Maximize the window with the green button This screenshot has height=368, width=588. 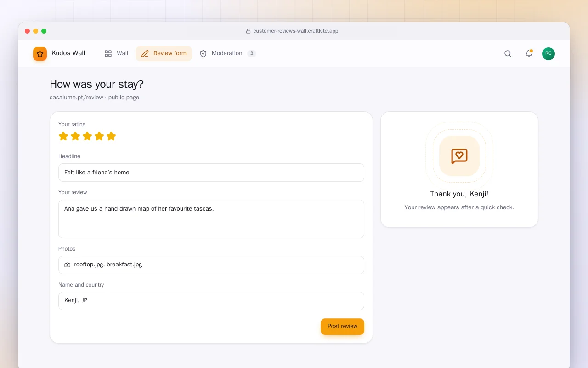tap(44, 31)
